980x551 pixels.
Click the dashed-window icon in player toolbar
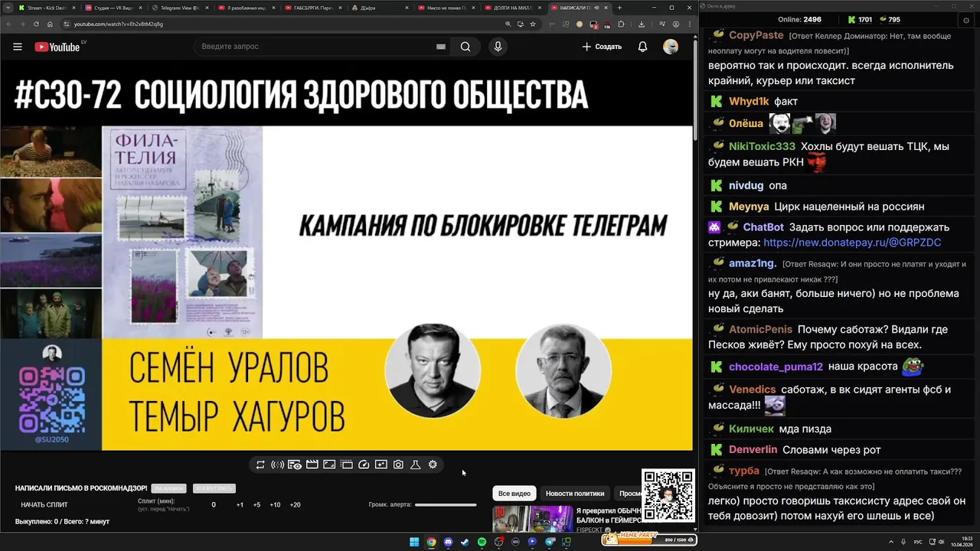(347, 465)
